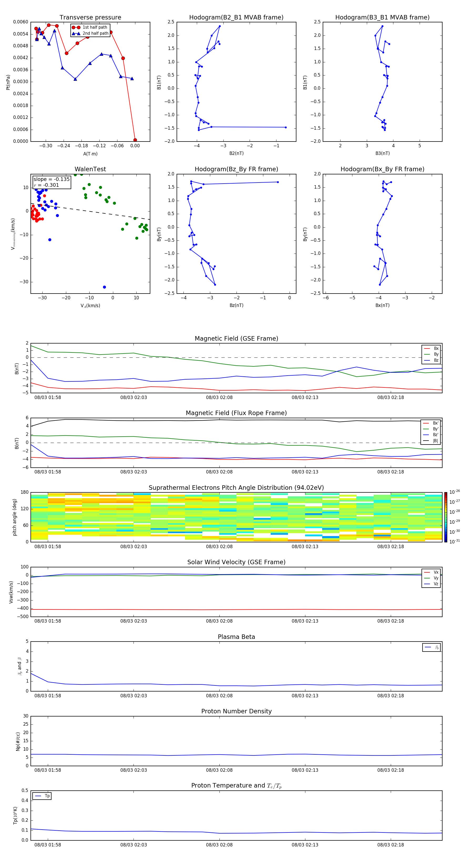Click the pitch angle colorbar scale
The width and height of the screenshot is (473, 868).
pyautogui.click(x=446, y=517)
